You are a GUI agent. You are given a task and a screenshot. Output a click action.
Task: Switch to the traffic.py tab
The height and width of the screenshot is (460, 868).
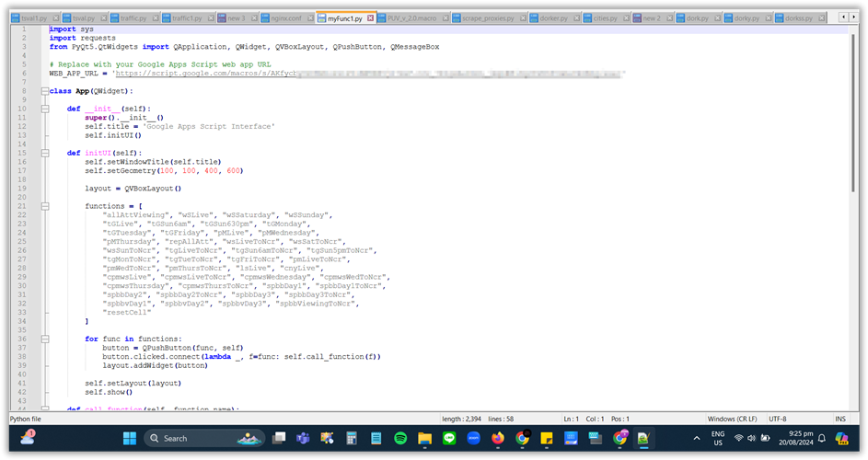pos(133,18)
